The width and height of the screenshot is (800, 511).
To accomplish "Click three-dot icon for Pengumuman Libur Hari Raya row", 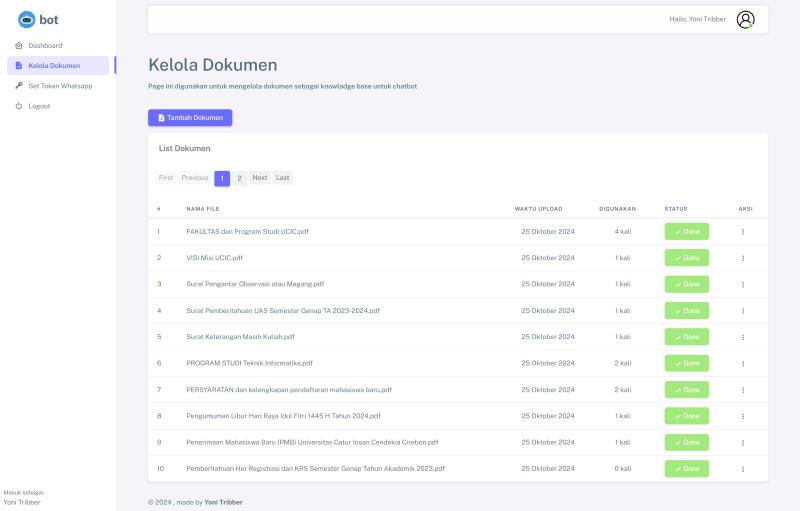I will click(x=743, y=416).
